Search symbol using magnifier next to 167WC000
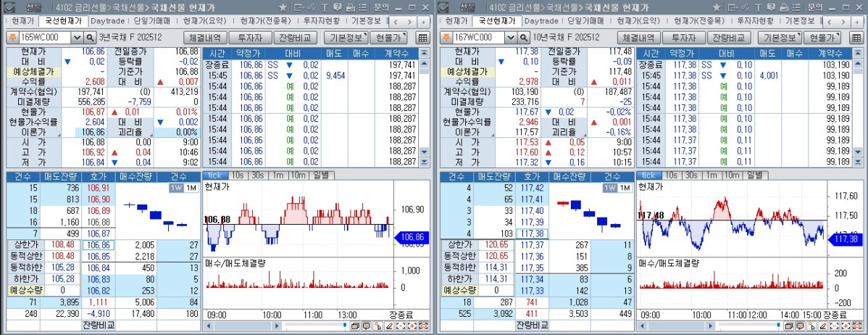Viewport: 868px width, 335px height. (x=525, y=38)
